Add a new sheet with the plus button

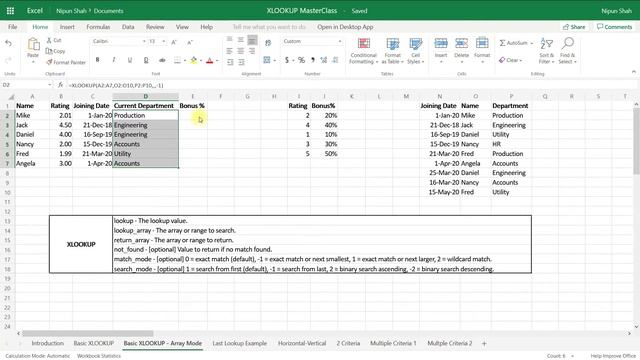[484, 344]
